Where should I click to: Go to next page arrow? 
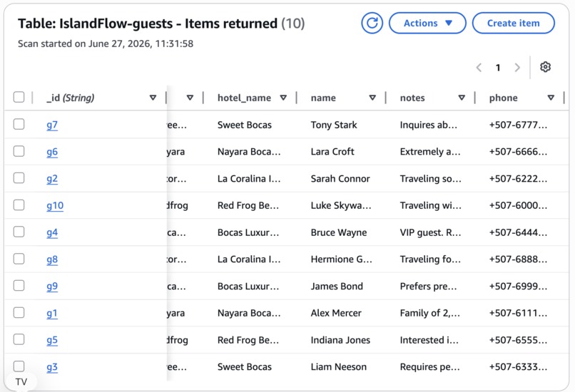pos(517,68)
